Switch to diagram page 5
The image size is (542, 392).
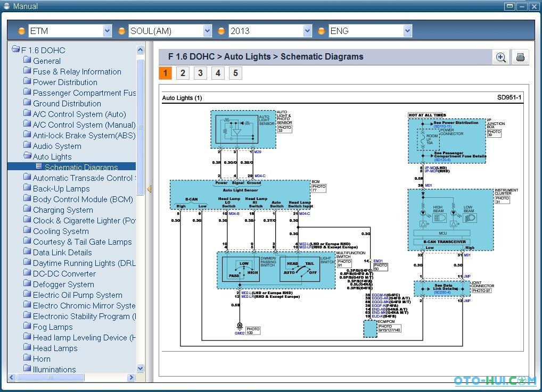click(236, 73)
